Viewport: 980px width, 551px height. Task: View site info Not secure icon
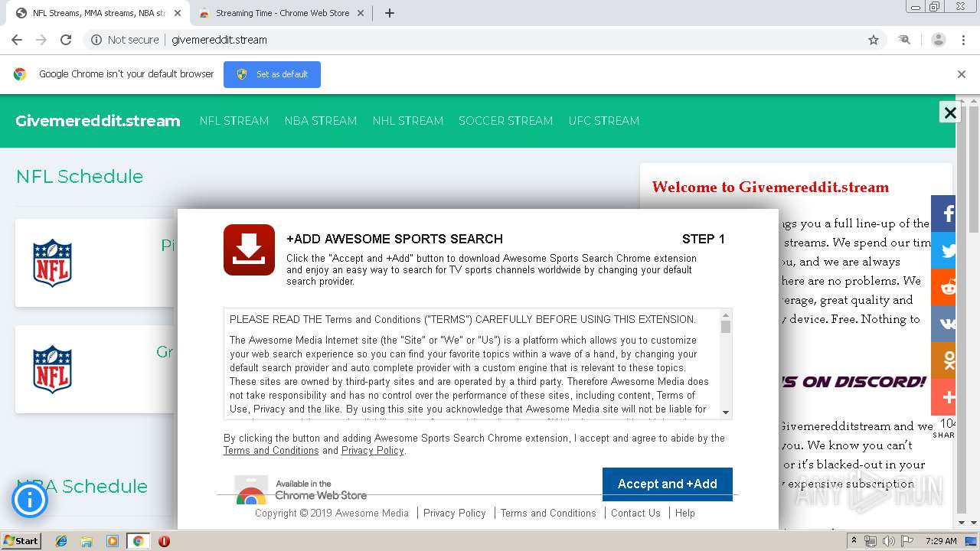point(96,40)
